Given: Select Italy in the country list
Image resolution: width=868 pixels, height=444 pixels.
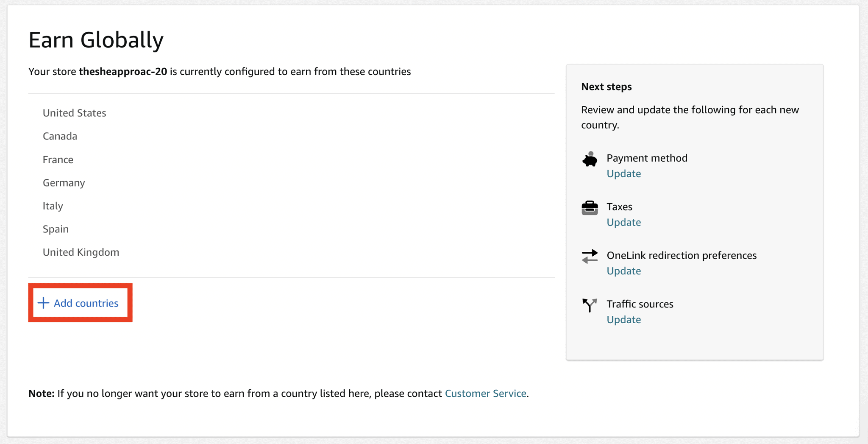Looking at the screenshot, I should point(53,206).
